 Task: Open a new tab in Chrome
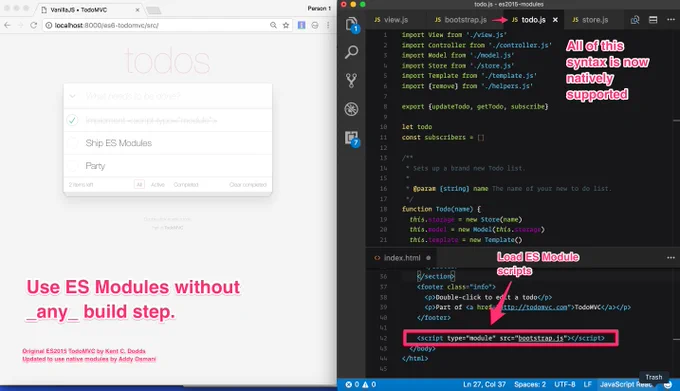click(x=153, y=10)
